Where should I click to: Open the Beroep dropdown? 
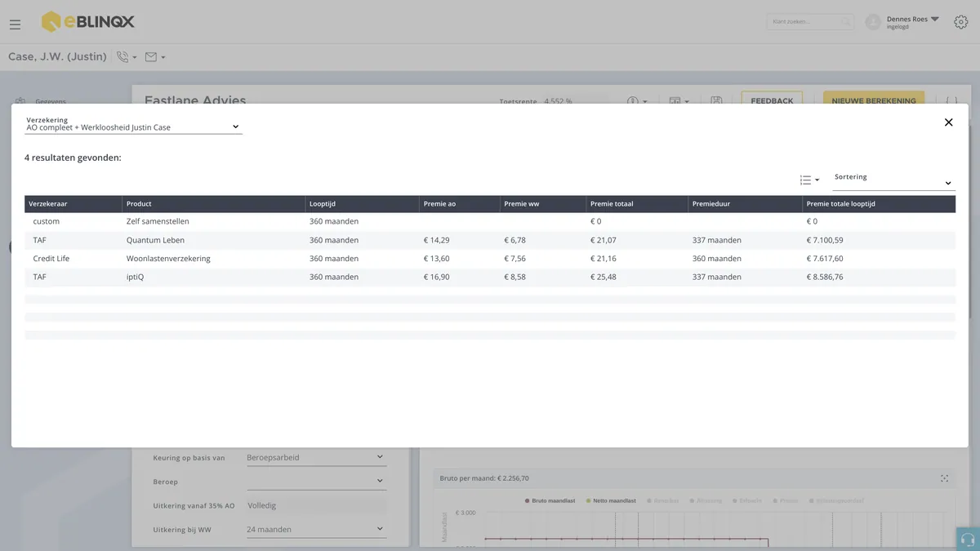(316, 482)
